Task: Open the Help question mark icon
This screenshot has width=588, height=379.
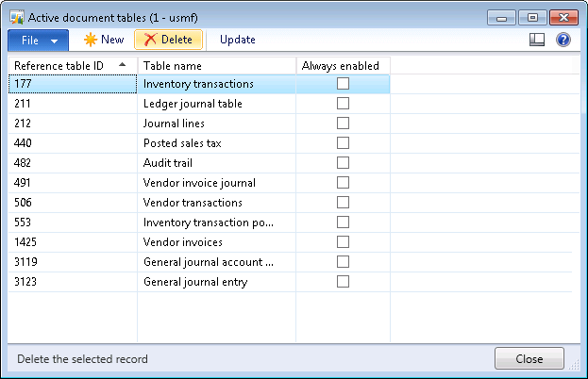Action: (563, 40)
